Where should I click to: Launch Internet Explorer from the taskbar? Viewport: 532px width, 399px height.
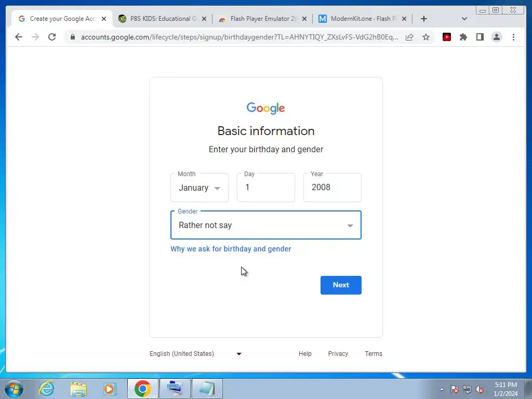pos(46,389)
